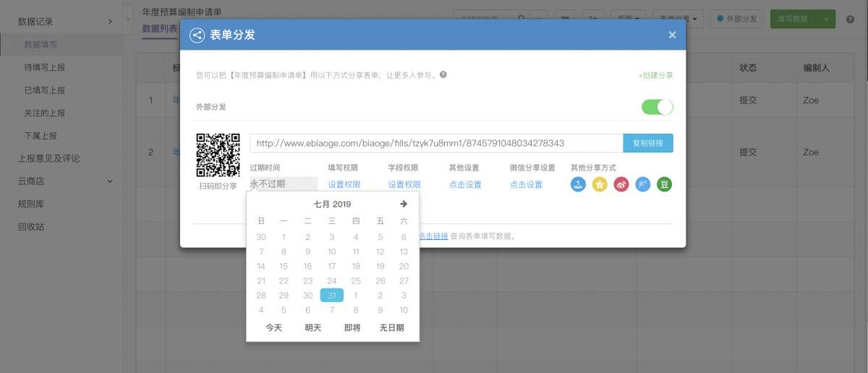Click 填写数据 green button
The width and height of the screenshot is (868, 373).
pos(792,19)
